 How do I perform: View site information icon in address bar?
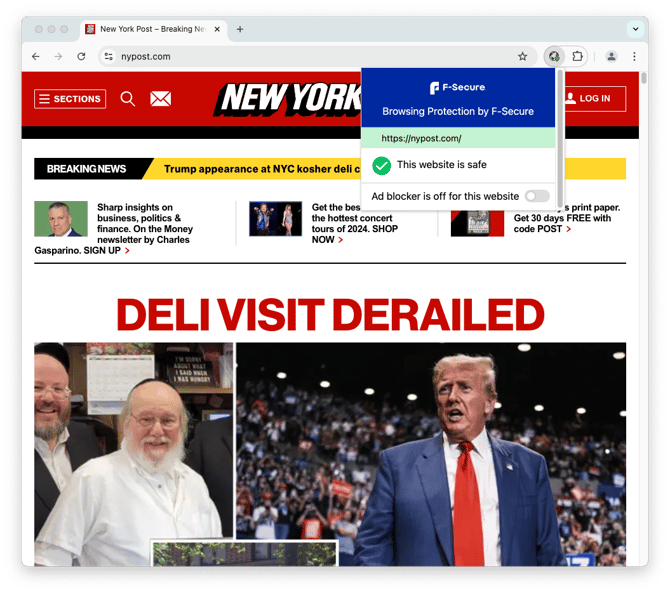(109, 56)
